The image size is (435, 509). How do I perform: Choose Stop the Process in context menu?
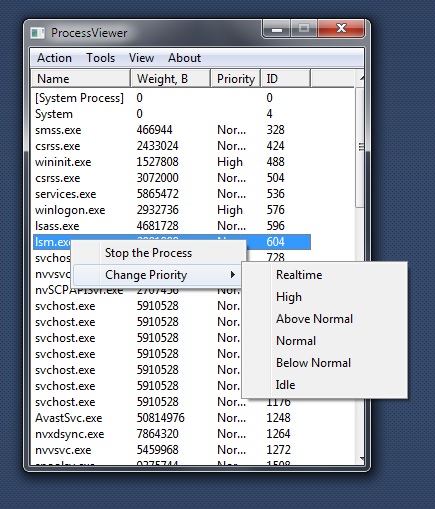pos(159,253)
